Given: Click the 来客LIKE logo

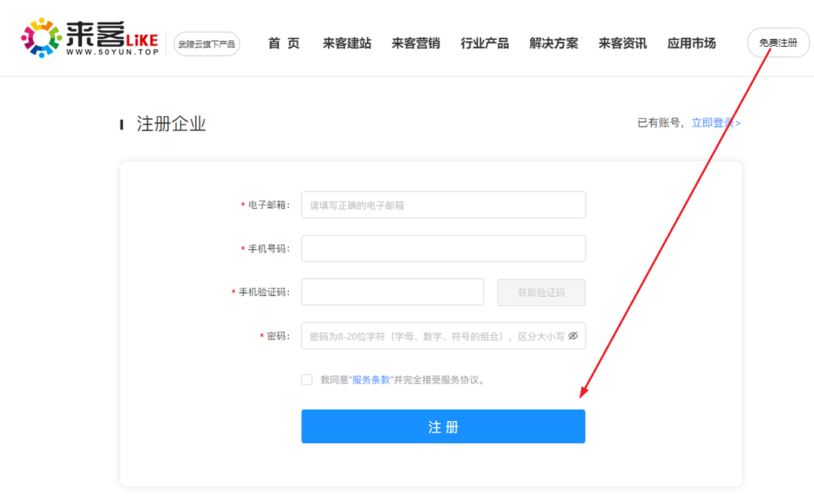Looking at the screenshot, I should click(90, 38).
